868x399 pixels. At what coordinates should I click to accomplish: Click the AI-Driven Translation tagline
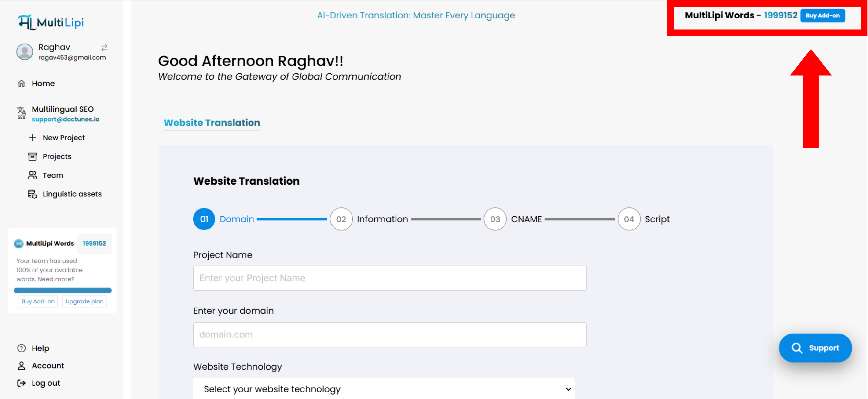(416, 15)
